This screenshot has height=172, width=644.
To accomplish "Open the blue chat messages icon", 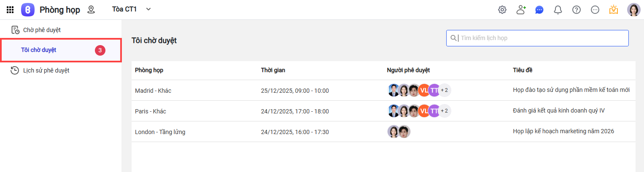I will [x=539, y=10].
